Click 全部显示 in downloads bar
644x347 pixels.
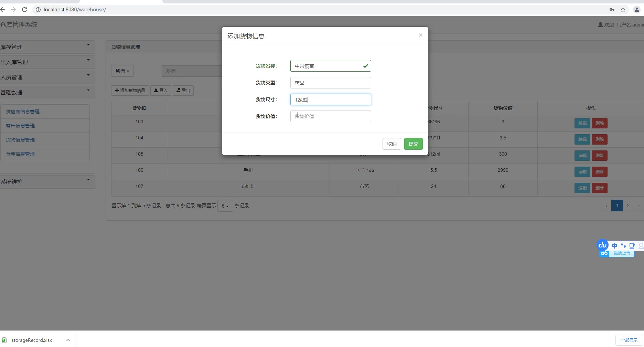(x=629, y=340)
